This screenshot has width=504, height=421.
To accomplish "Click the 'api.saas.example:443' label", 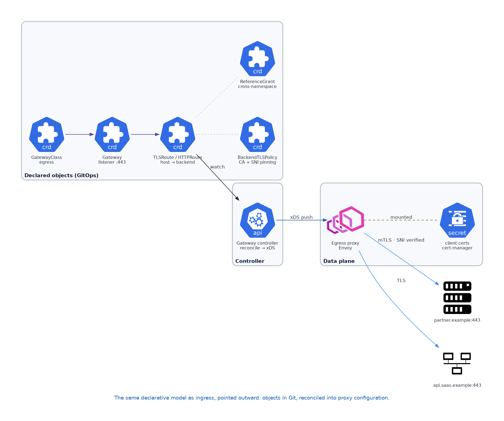I will point(457,385).
